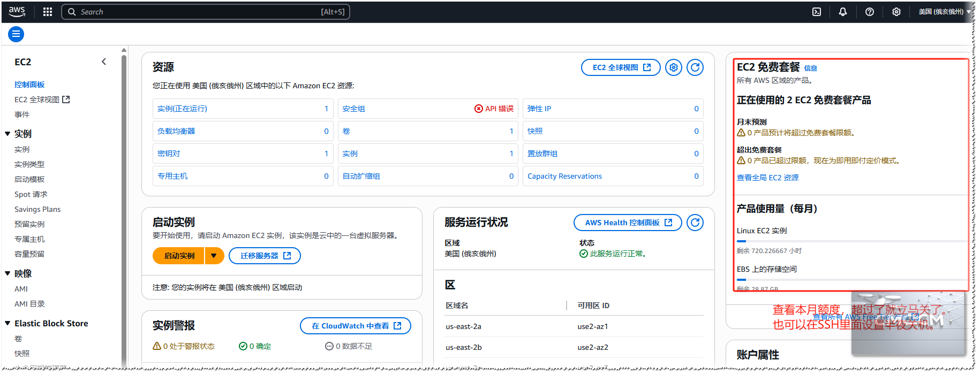Click the 启动实例 orange button
The height and width of the screenshot is (375, 980).
tap(179, 256)
